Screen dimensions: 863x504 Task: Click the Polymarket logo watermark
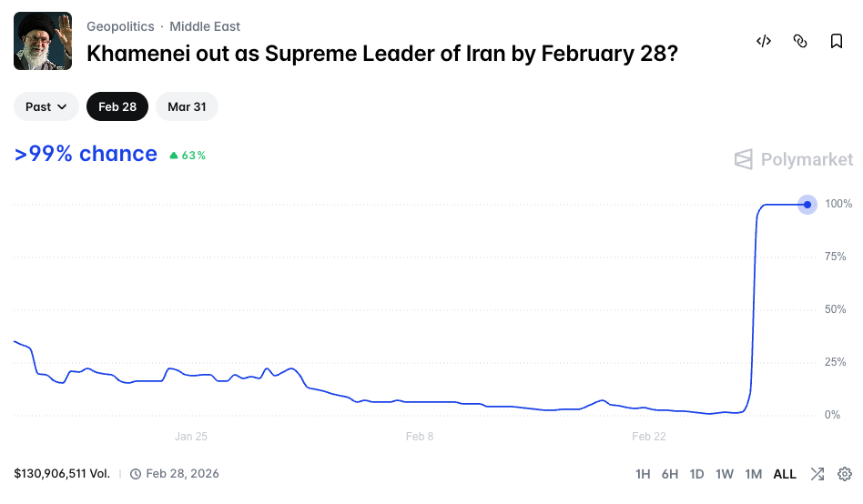tap(794, 160)
